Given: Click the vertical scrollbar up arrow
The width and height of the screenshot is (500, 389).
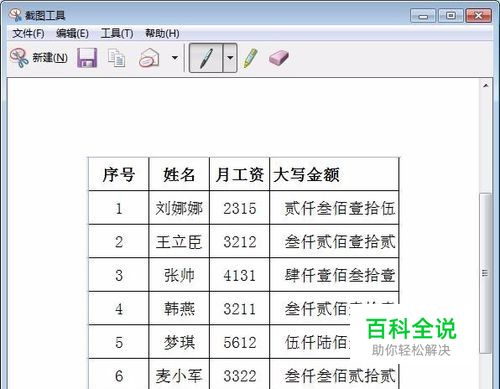Looking at the screenshot, I should pyautogui.click(x=486, y=86).
